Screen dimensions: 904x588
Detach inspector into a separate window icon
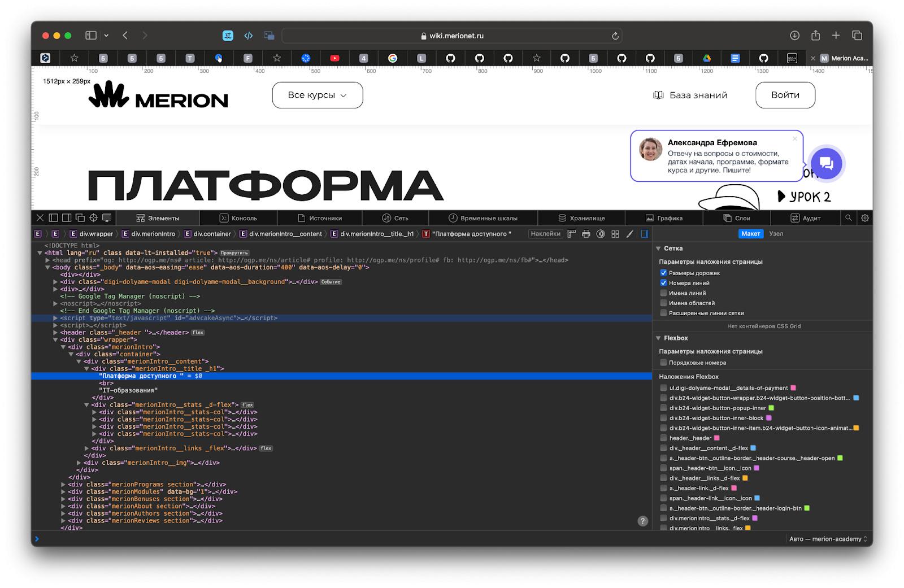coord(80,218)
